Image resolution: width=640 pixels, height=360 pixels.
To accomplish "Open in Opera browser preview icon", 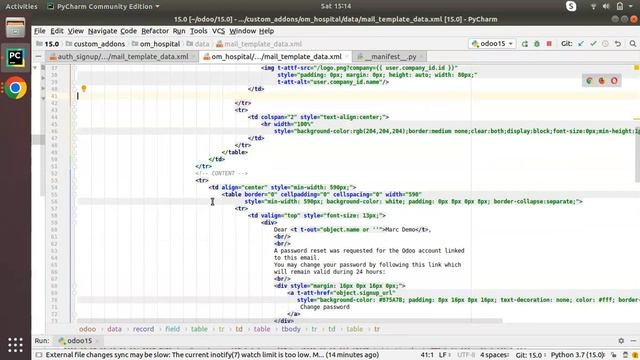I will (614, 81).
